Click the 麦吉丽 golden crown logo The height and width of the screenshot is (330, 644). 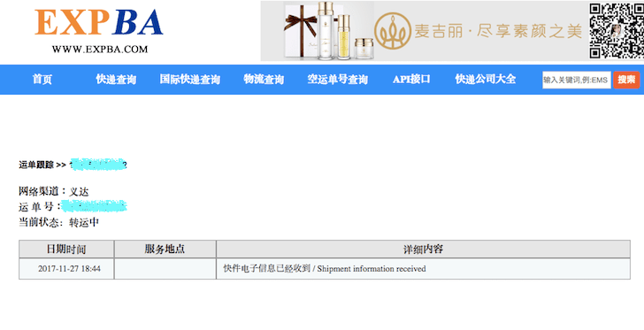coord(393,30)
